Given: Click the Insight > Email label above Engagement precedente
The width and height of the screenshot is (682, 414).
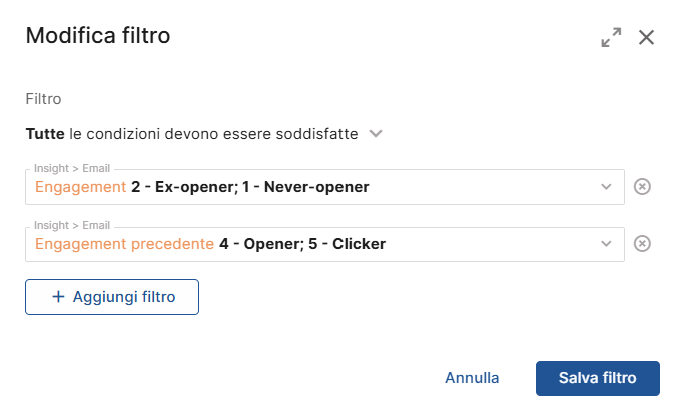Looking at the screenshot, I should click(x=72, y=225).
